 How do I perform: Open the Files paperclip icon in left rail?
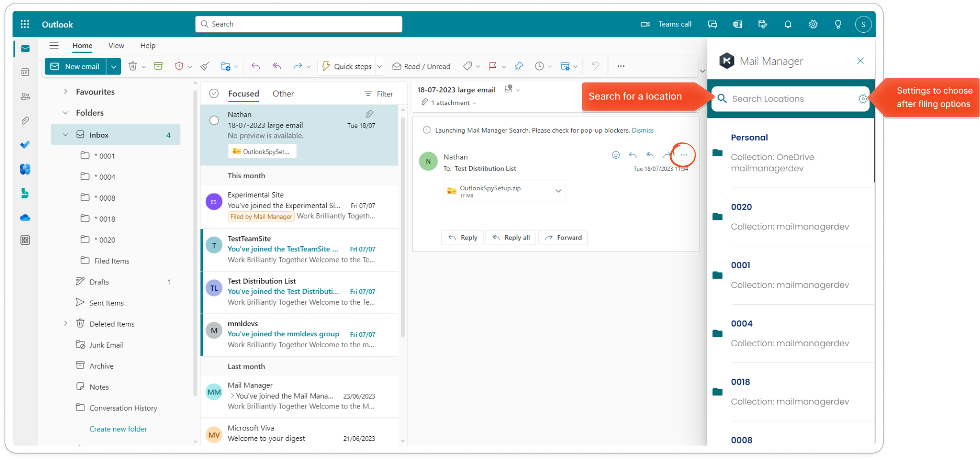click(x=25, y=120)
